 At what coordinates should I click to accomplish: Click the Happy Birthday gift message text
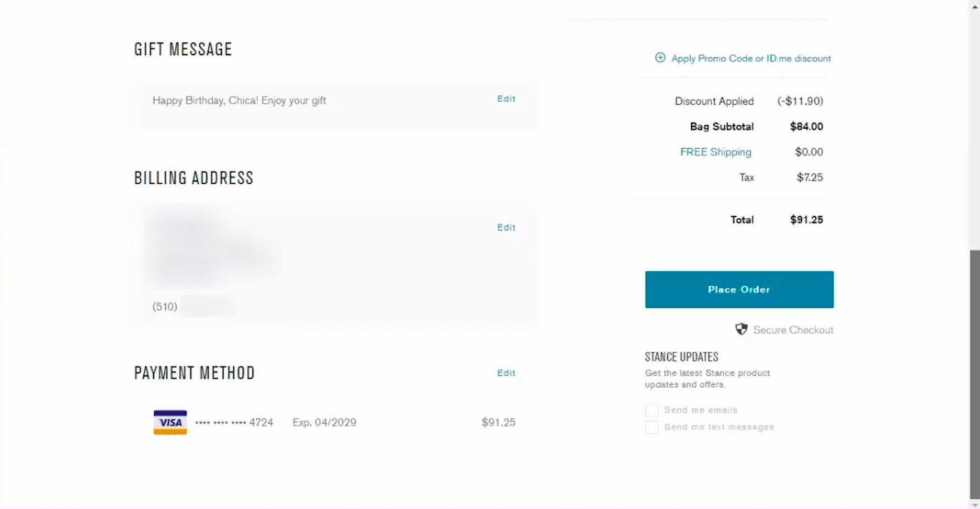tap(239, 101)
